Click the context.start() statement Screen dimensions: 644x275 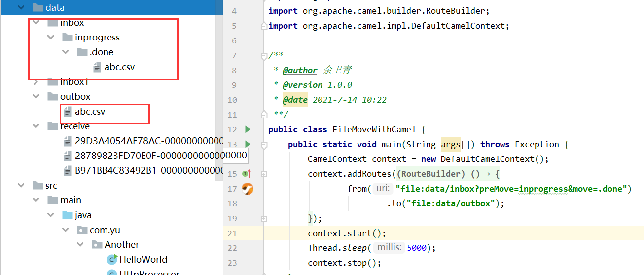(x=347, y=233)
